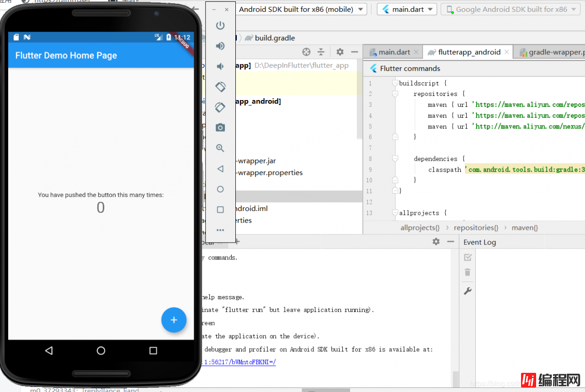
Task: Click the Flutter commands banner
Action: (474, 69)
